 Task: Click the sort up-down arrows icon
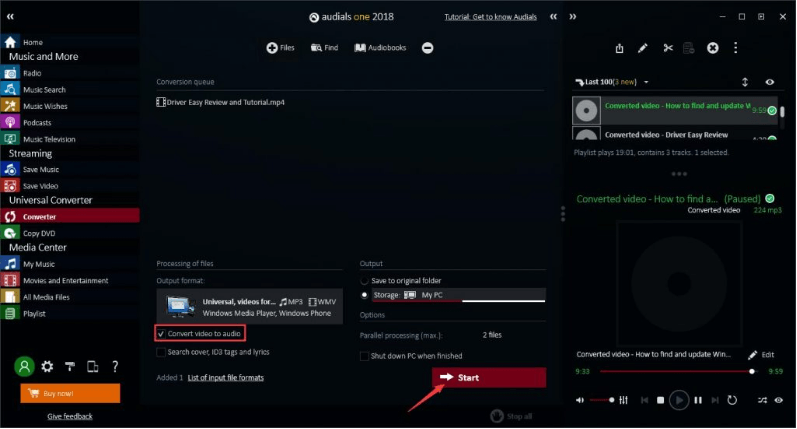click(x=745, y=82)
